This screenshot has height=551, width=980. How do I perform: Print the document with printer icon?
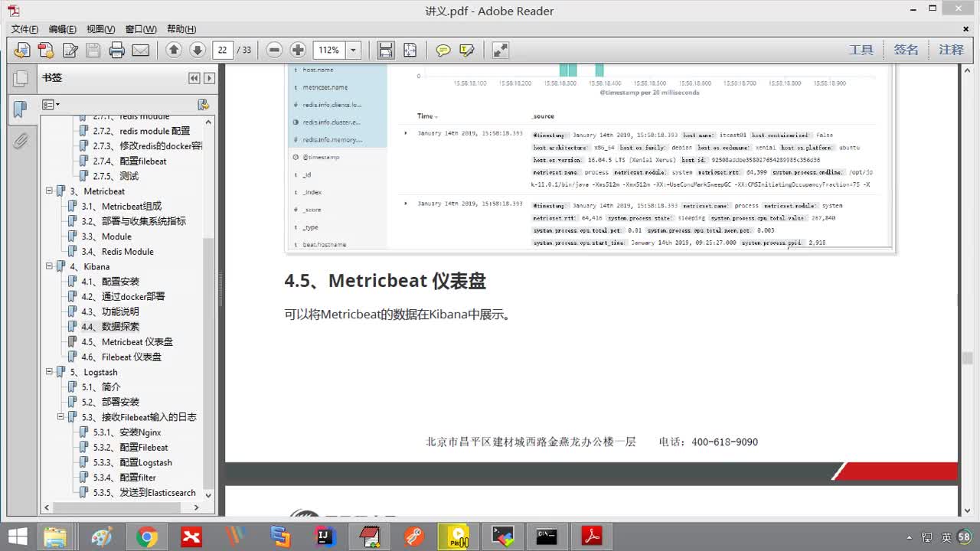point(117,51)
